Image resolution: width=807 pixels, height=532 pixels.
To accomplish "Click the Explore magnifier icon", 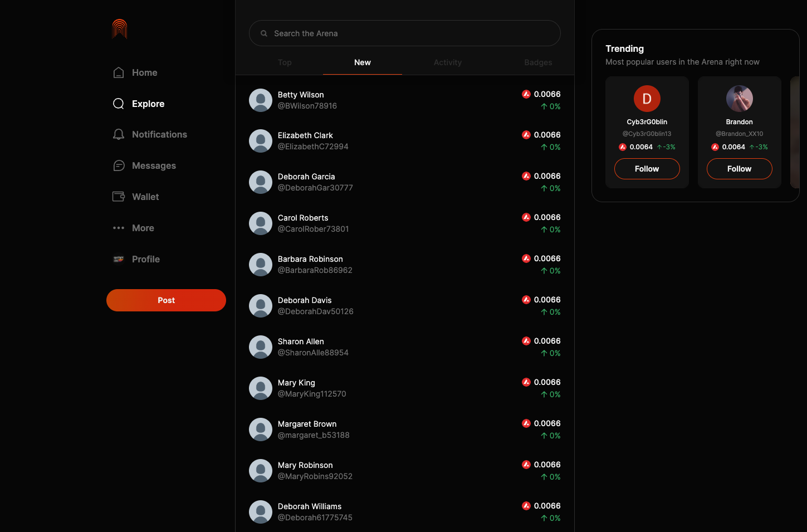I will tap(119, 104).
